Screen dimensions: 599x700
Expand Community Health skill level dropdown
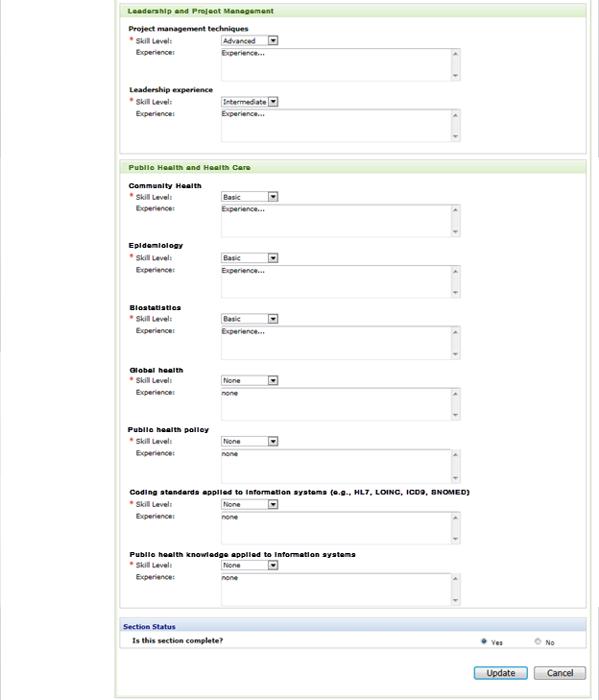tap(250, 197)
